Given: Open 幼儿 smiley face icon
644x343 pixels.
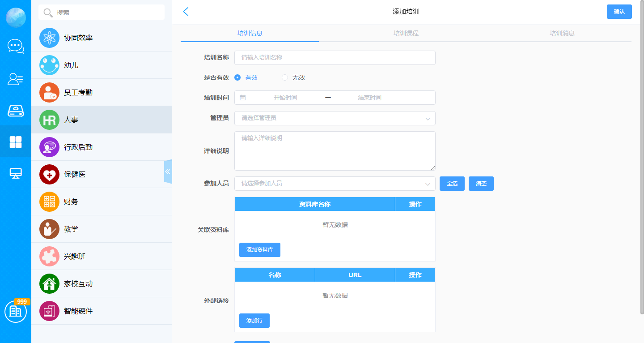Looking at the screenshot, I should [x=49, y=65].
